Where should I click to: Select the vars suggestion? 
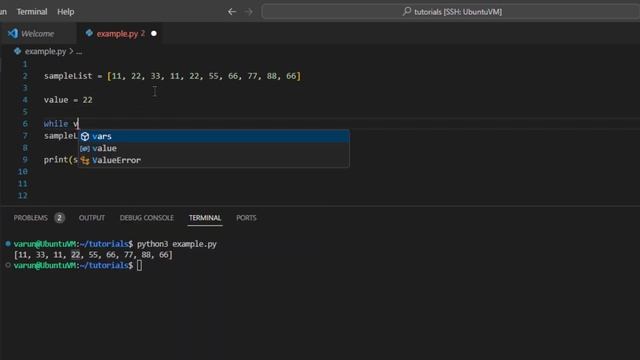[x=214, y=136]
